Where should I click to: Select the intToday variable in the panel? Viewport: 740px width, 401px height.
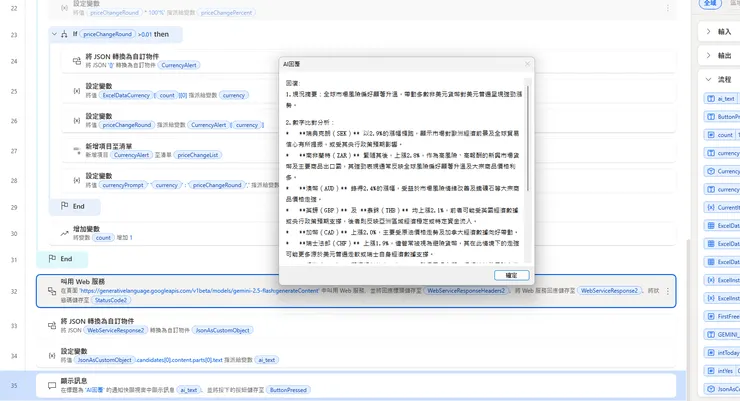(x=722, y=353)
